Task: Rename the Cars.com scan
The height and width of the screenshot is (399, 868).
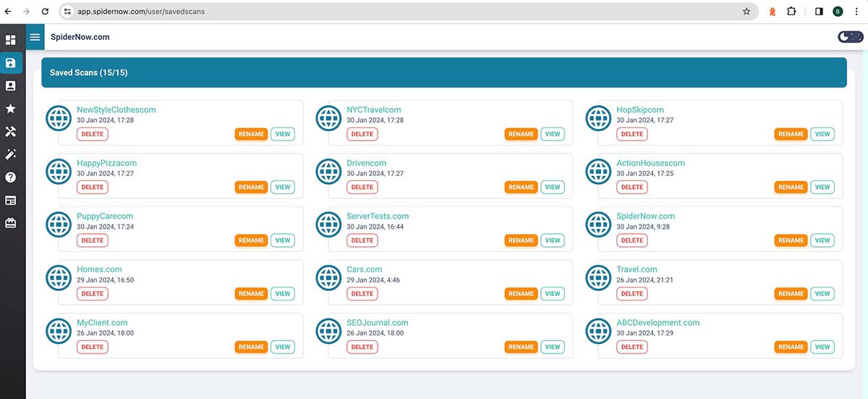Action: [x=521, y=293]
